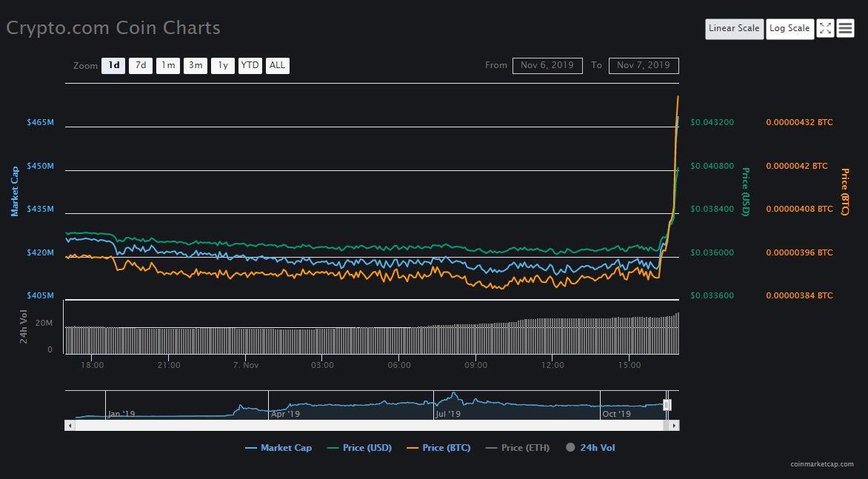Click the 0.00000384 BTC axis label
The image size is (868, 479).
click(799, 296)
